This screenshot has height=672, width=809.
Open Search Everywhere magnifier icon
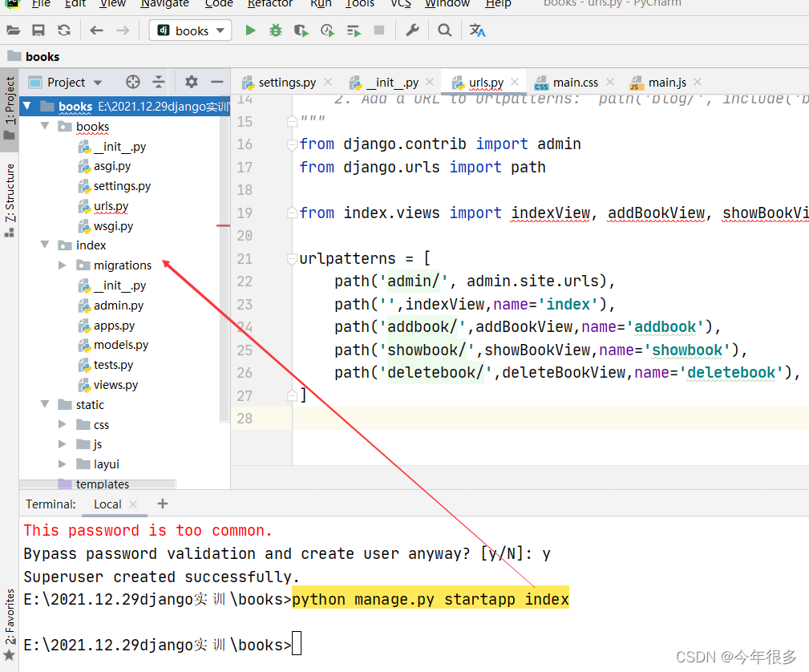(x=444, y=30)
